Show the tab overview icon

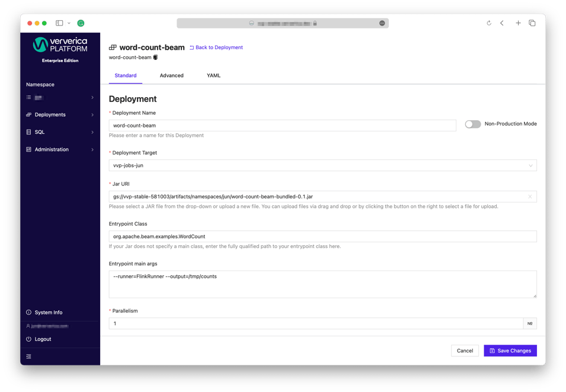(532, 23)
